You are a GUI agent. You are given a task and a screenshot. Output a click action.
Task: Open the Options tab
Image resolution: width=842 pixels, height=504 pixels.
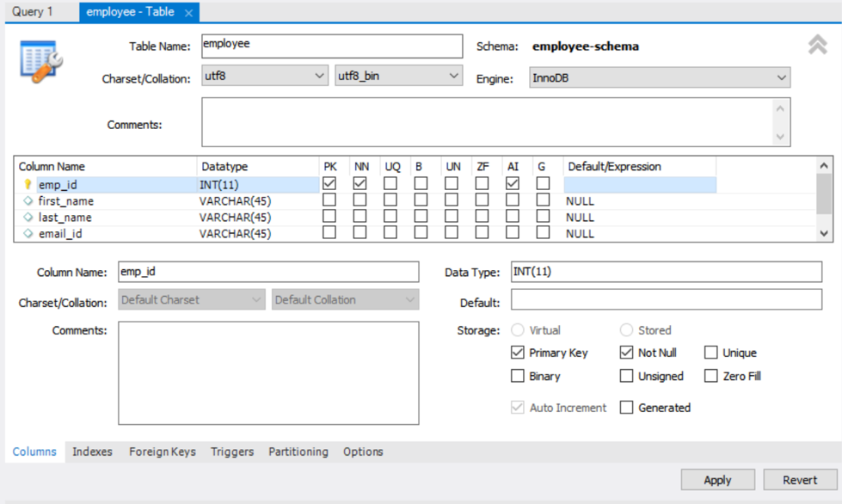click(363, 452)
